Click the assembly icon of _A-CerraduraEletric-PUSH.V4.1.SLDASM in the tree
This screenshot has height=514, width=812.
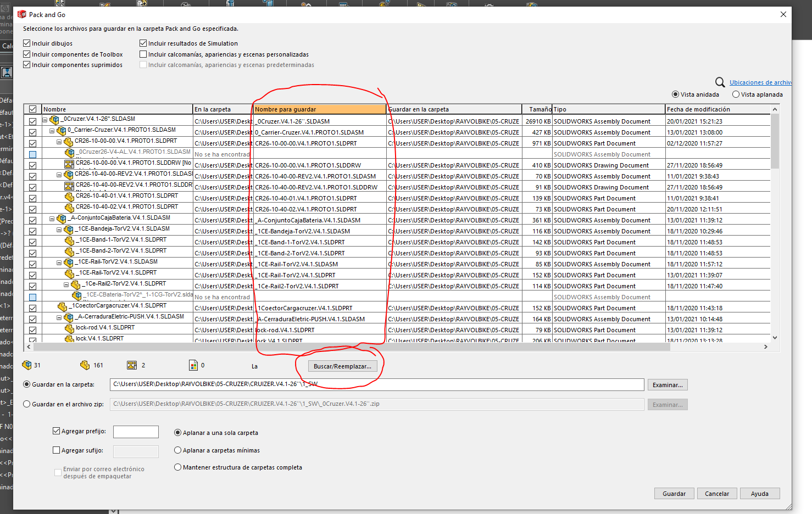click(x=69, y=317)
